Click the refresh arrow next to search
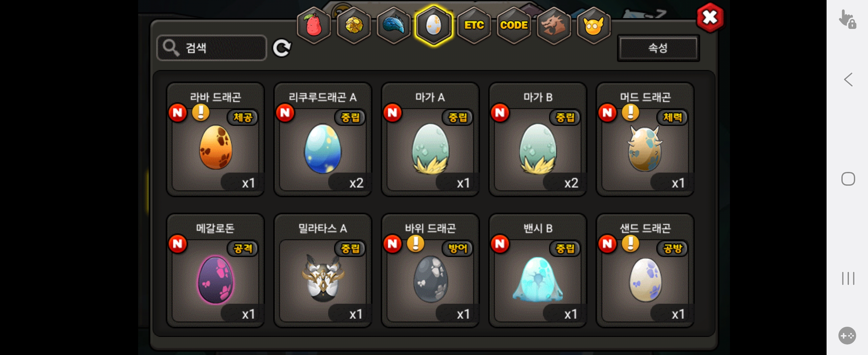 pyautogui.click(x=282, y=48)
